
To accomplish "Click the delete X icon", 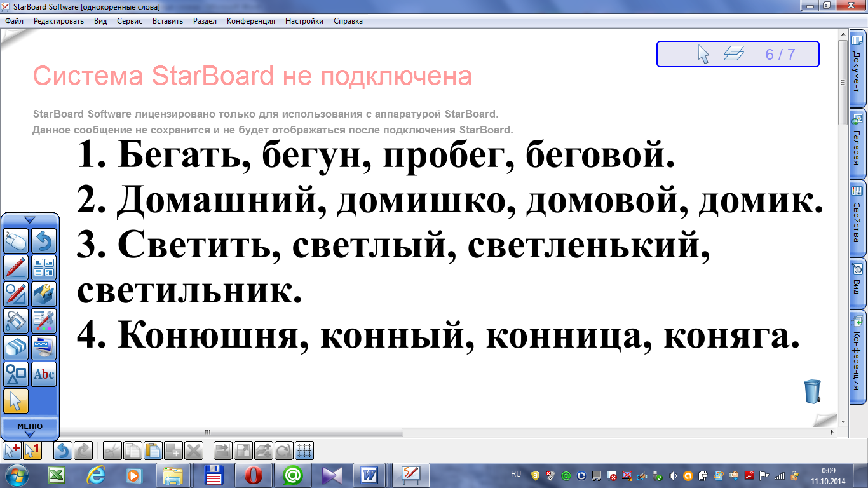I will tap(194, 451).
